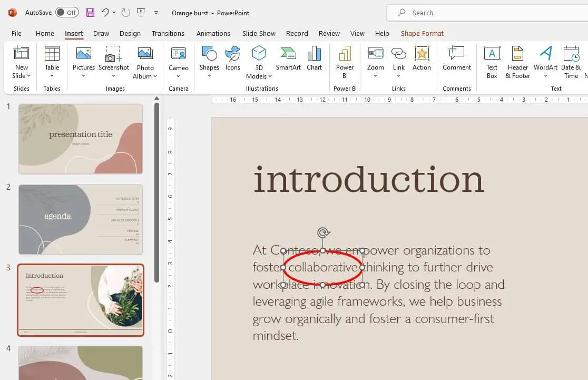Undo the last action
Viewport: 588px width, 380px height.
pos(105,12)
